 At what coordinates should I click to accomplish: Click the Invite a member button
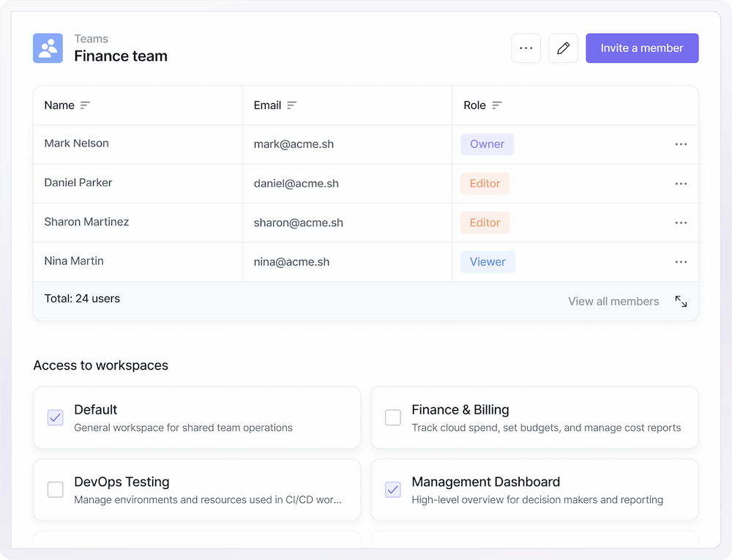pyautogui.click(x=642, y=48)
